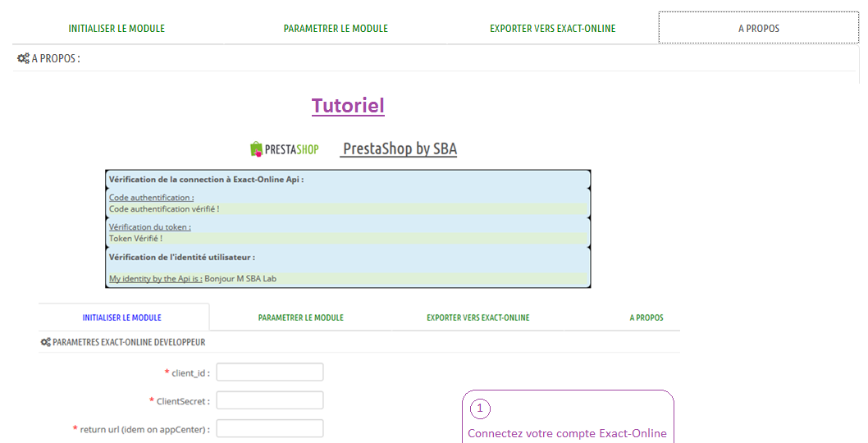Open tutorial A PROPOS tab
The image size is (868, 443).
646,317
